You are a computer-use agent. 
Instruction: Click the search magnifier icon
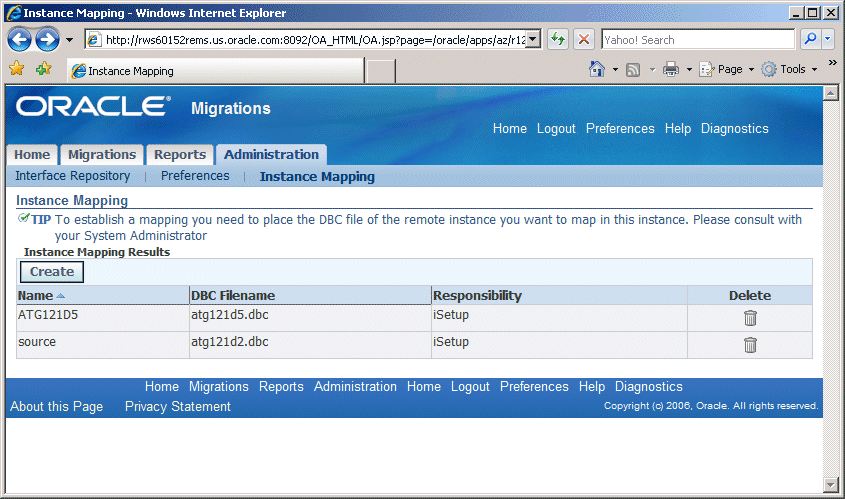click(x=810, y=39)
